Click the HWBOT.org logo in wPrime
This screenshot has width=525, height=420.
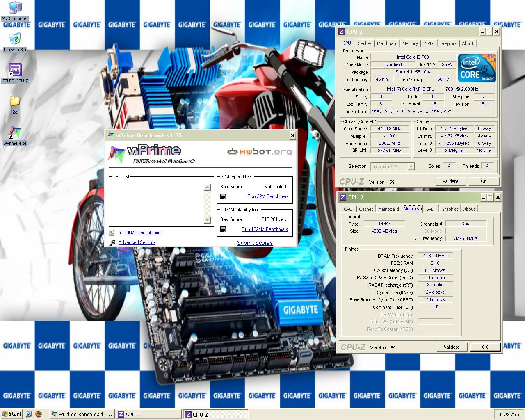[x=260, y=152]
